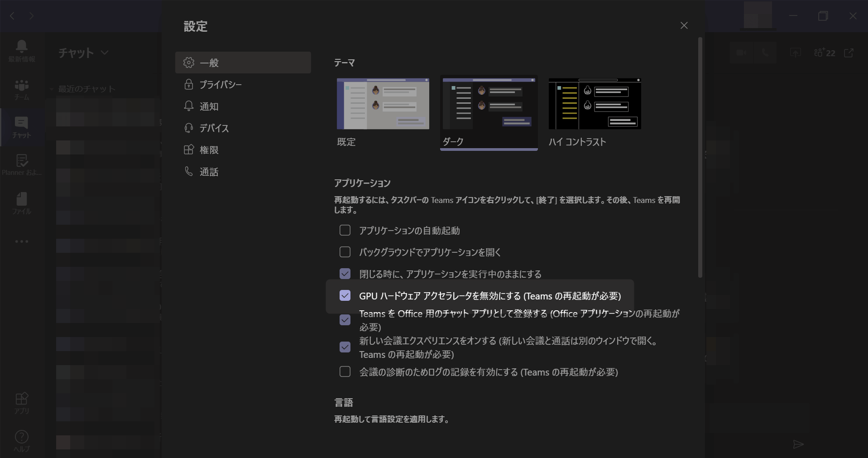
Task: Start an audio call phone icon
Action: point(765,53)
